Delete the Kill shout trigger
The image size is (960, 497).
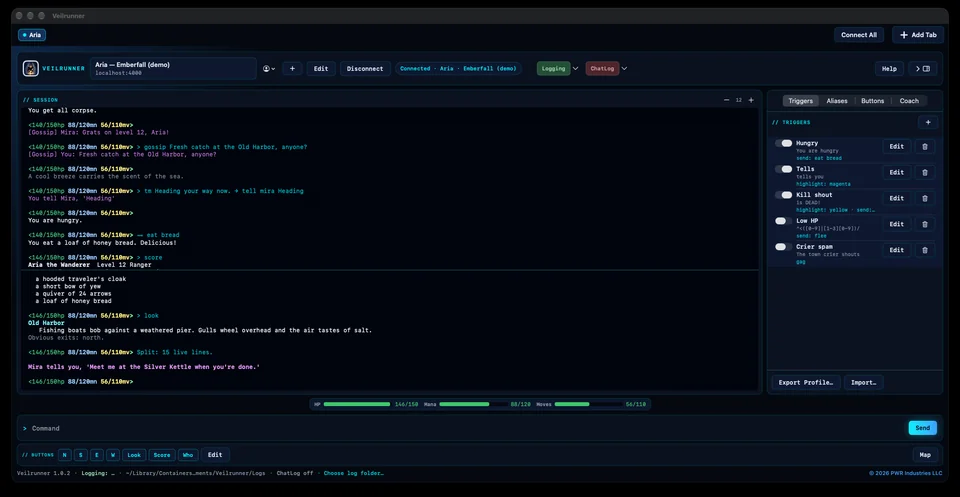[x=924, y=198]
